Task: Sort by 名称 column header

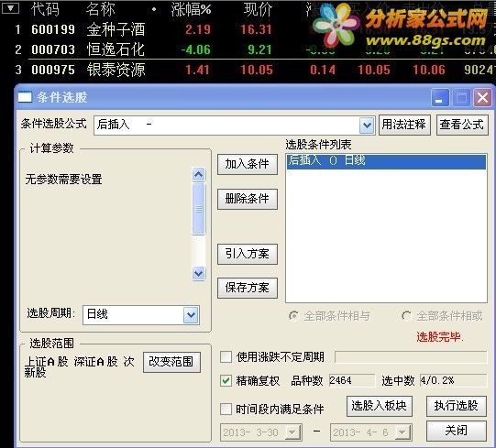Action: click(100, 9)
